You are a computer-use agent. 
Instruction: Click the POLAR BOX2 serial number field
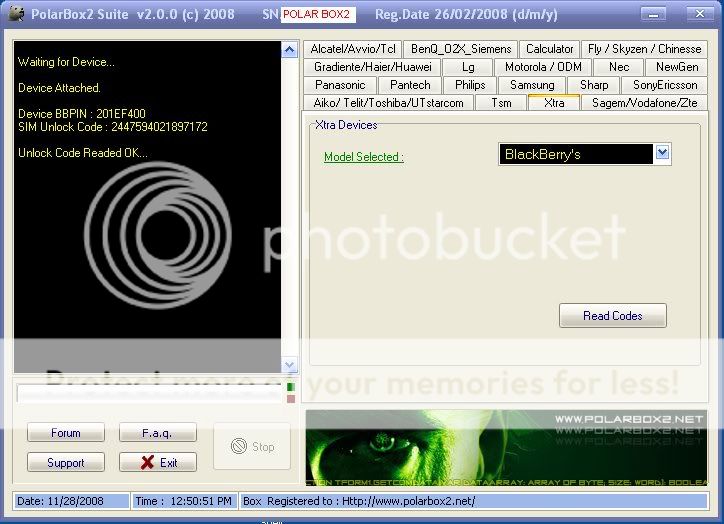pos(318,14)
